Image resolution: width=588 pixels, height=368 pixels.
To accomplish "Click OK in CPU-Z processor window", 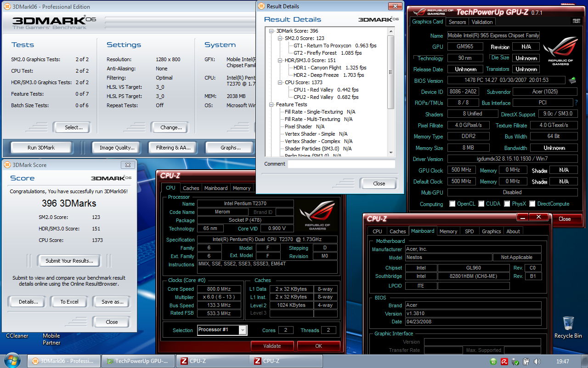I will click(319, 346).
